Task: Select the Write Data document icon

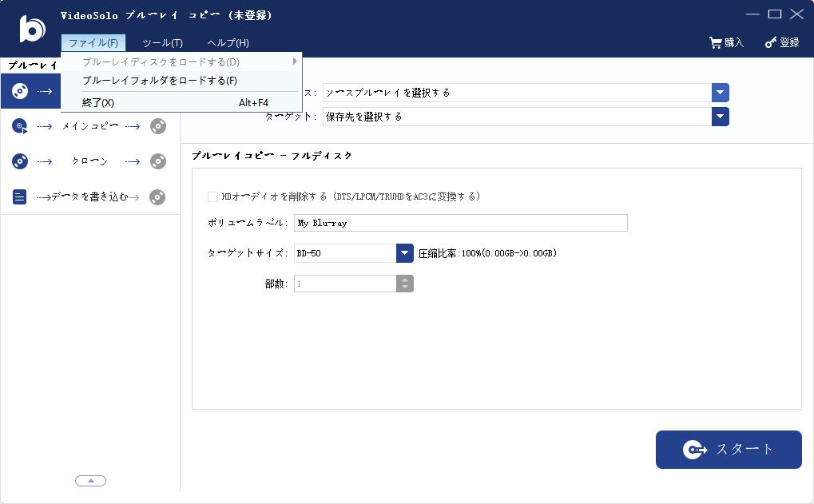Action: pyautogui.click(x=20, y=196)
